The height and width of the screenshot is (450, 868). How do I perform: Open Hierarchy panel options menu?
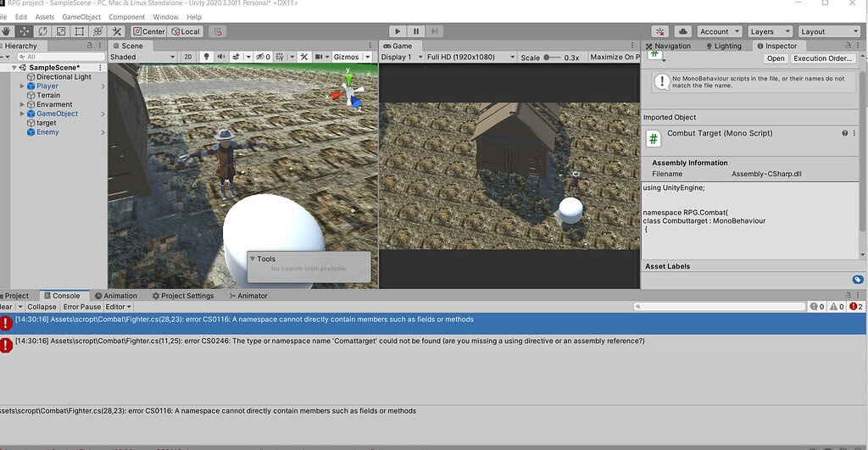tap(100, 46)
